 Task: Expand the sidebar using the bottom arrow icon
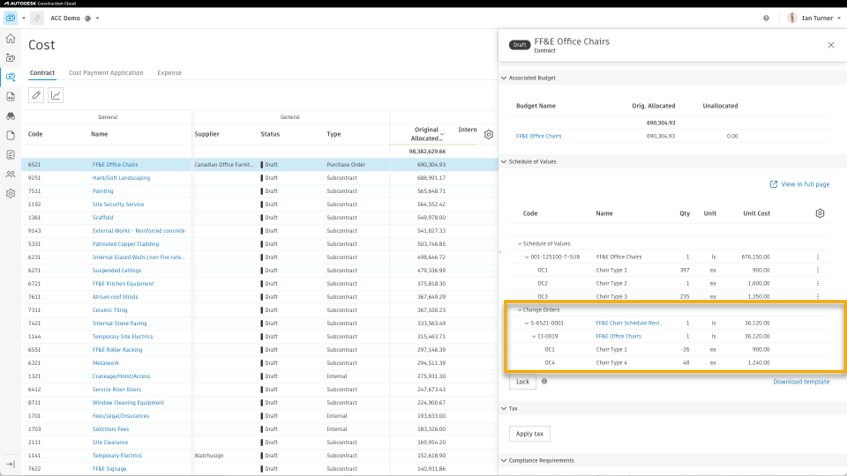[10, 464]
